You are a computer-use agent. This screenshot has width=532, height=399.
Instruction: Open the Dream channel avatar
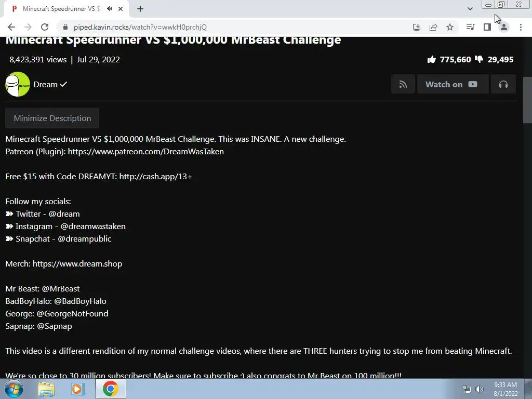(x=18, y=84)
